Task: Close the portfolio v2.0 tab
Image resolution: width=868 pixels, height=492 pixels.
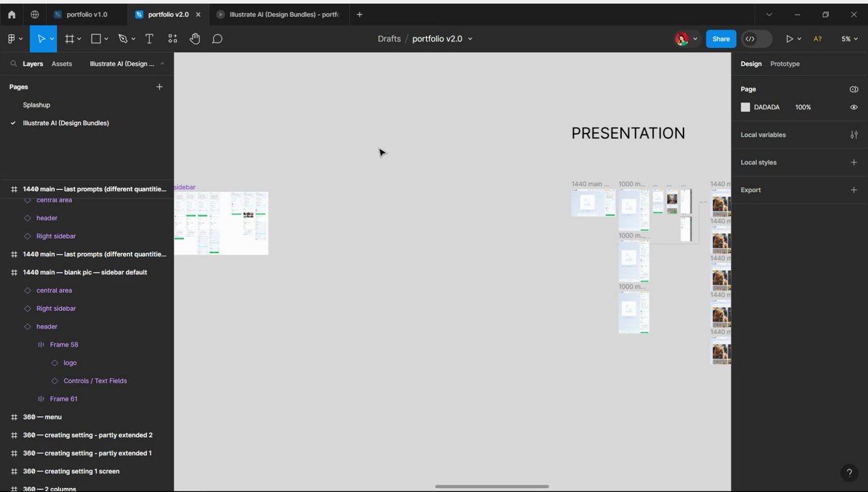Action: (198, 14)
